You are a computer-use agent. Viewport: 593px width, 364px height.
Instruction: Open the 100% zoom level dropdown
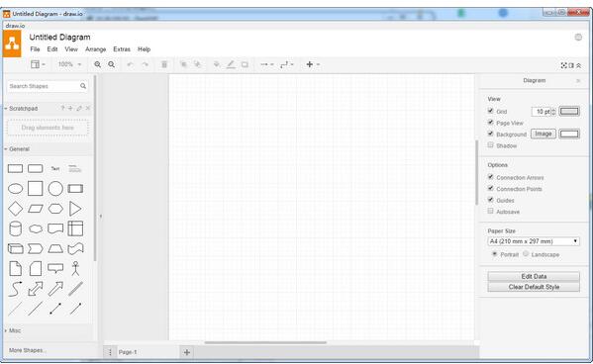click(x=69, y=64)
